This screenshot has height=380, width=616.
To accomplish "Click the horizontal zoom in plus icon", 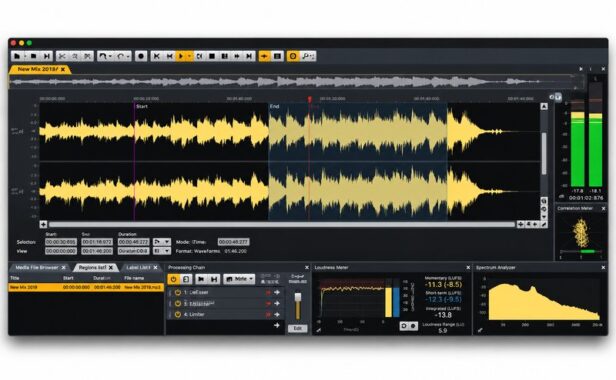I will click(521, 224).
